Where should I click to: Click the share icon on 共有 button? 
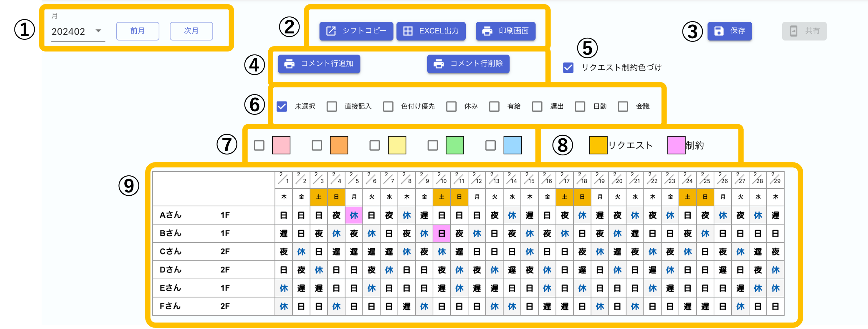793,31
